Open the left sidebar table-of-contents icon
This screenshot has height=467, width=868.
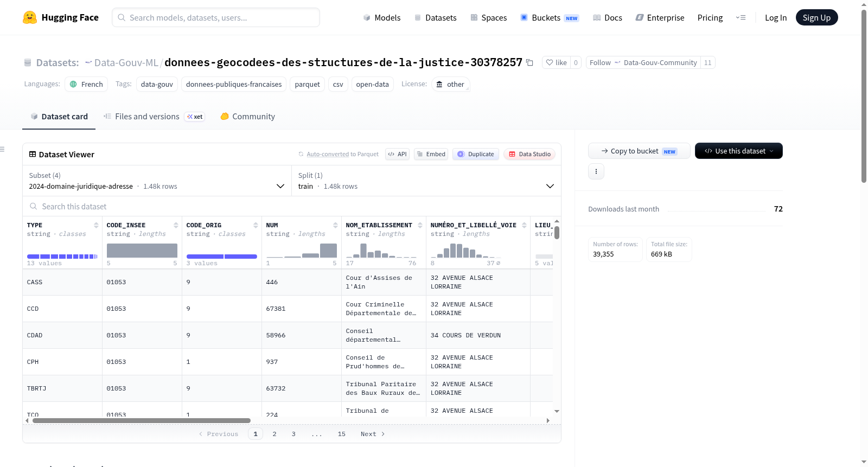click(x=2, y=149)
